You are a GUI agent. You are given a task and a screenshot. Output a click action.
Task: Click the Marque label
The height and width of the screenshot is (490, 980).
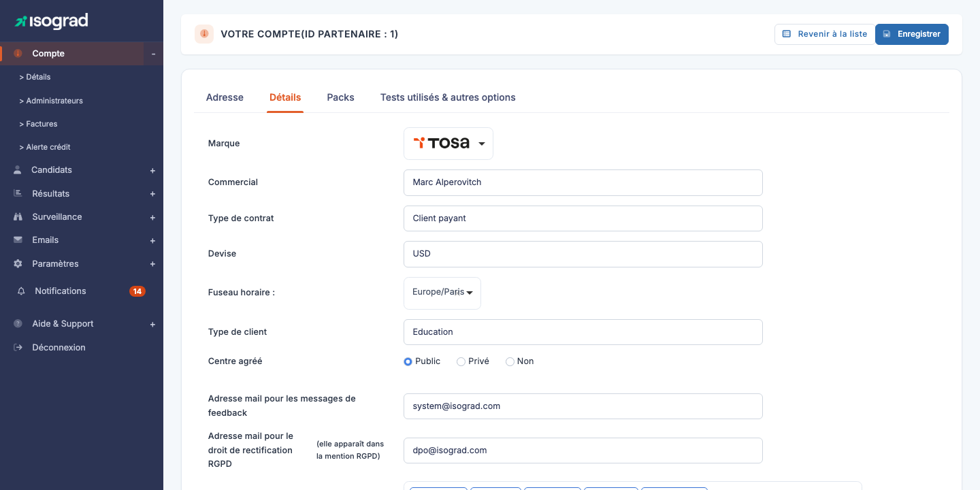click(x=224, y=144)
